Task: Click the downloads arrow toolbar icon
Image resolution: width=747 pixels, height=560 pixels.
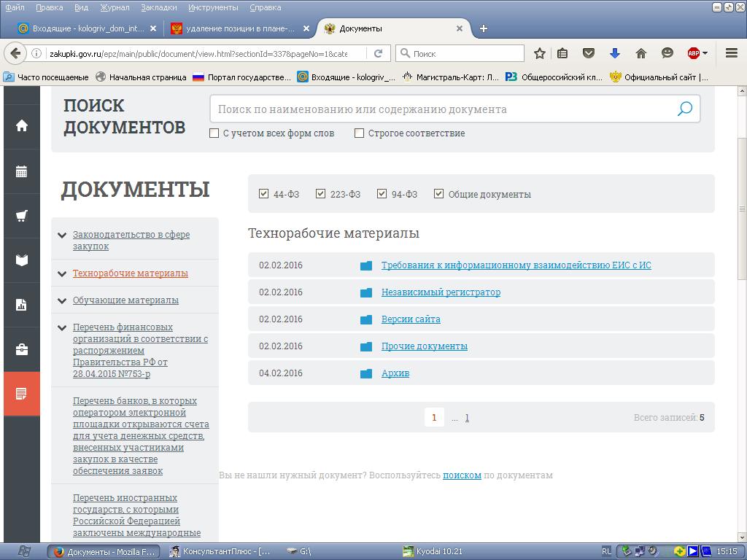Action: pyautogui.click(x=614, y=53)
